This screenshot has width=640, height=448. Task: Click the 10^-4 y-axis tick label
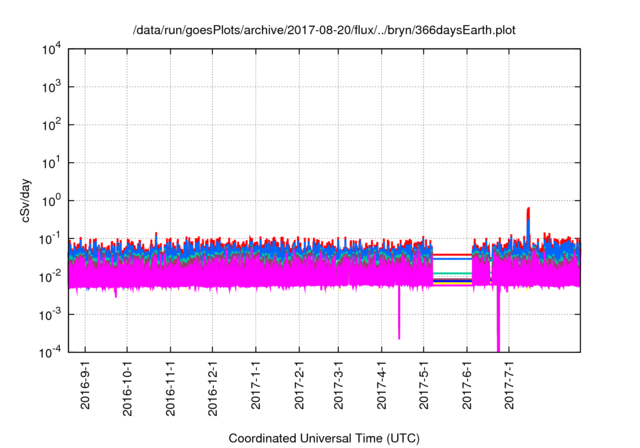click(x=52, y=351)
